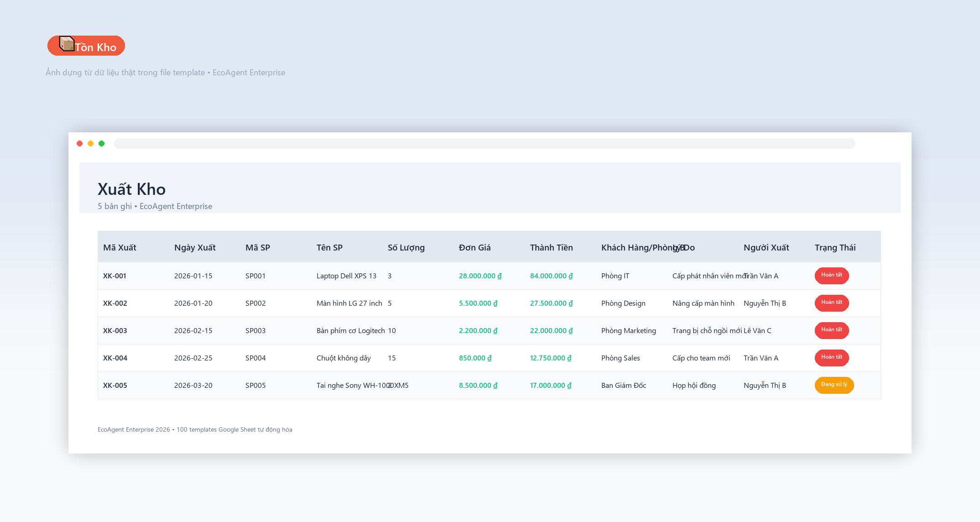Click the green window dot
Screen dimensions: 980x522
102,144
